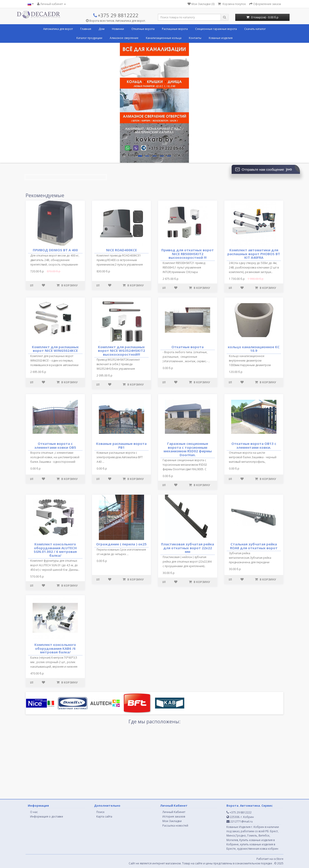Open Рассылка новостей footer link

pyautogui.click(x=175, y=825)
